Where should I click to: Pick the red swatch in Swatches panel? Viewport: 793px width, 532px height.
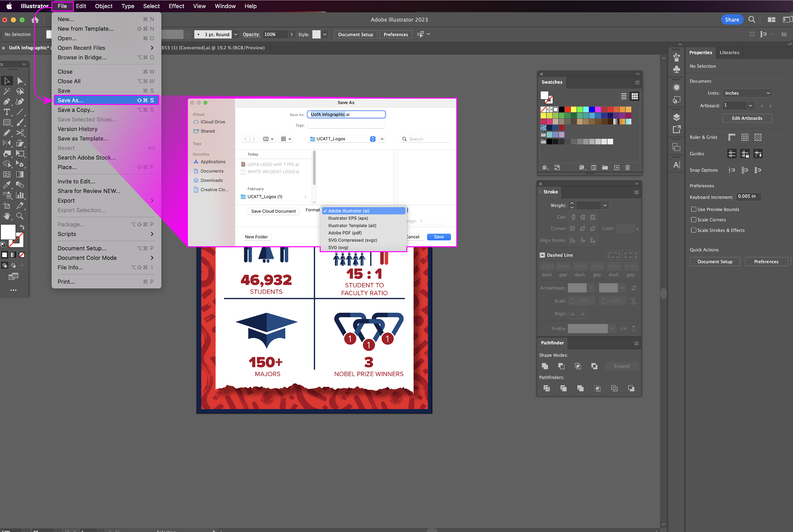pos(567,109)
